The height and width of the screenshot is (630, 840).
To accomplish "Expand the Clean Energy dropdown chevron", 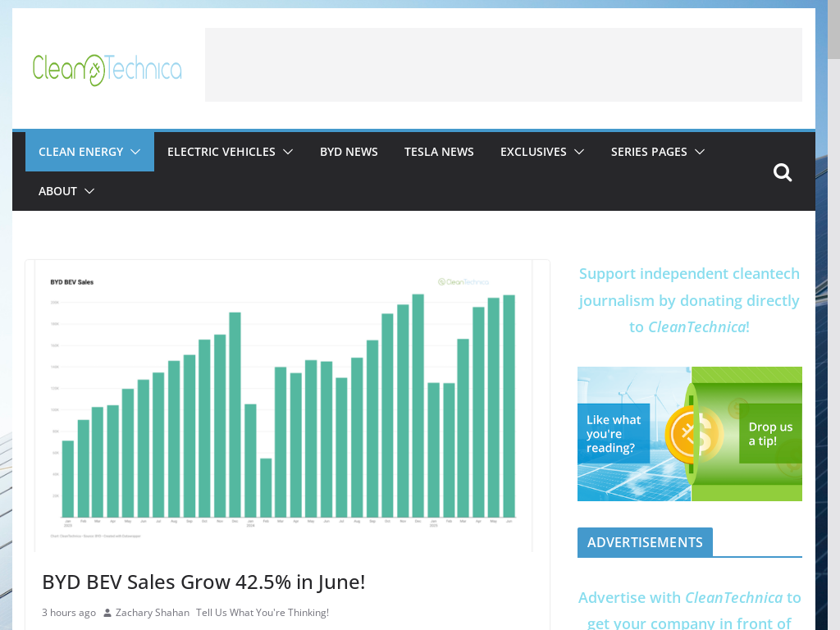I will [x=135, y=152].
